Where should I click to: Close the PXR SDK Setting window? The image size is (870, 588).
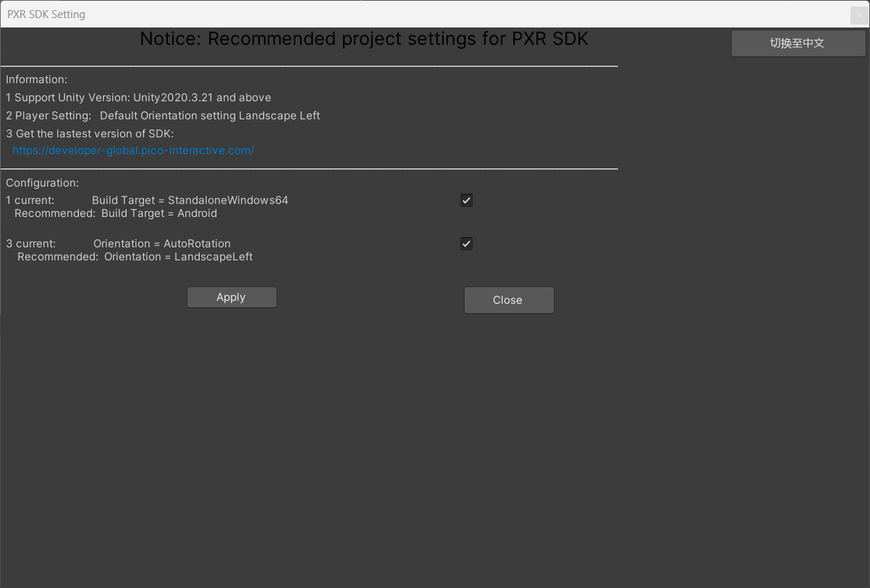coord(860,14)
